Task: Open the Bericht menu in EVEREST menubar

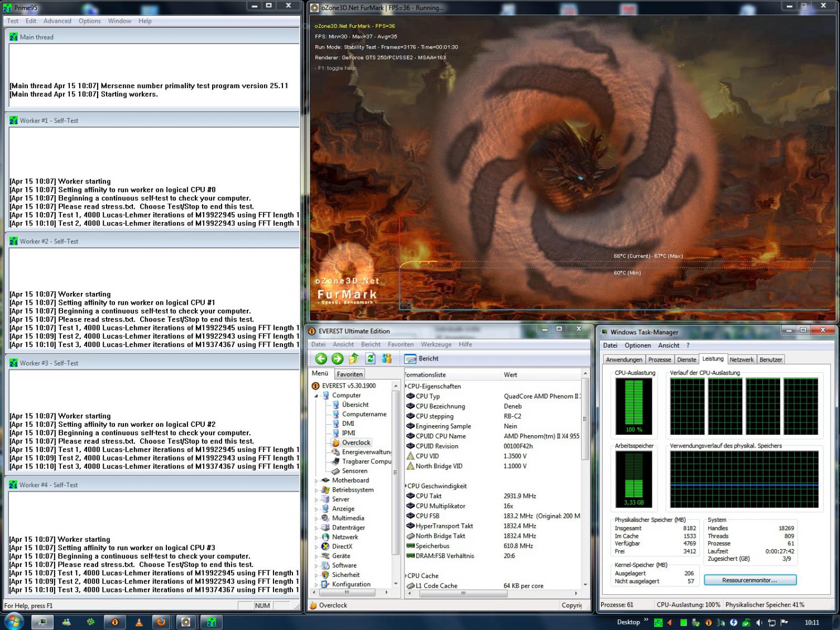Action: pyautogui.click(x=371, y=344)
